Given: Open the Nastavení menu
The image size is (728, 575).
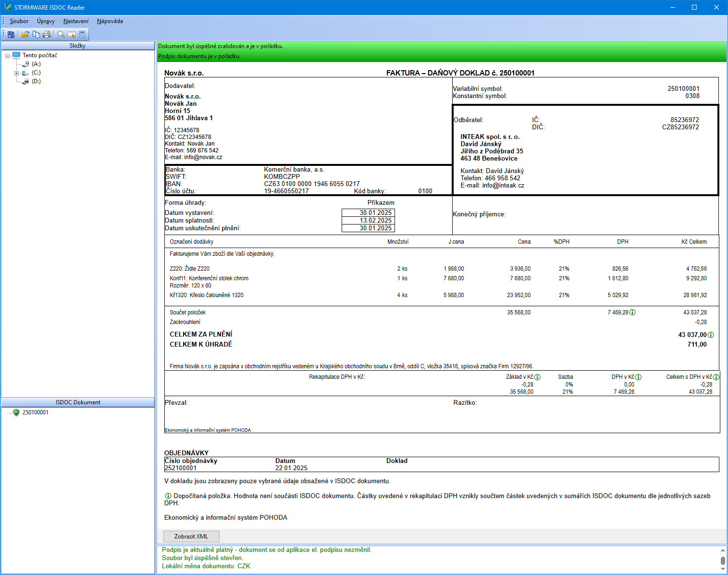Looking at the screenshot, I should point(76,21).
